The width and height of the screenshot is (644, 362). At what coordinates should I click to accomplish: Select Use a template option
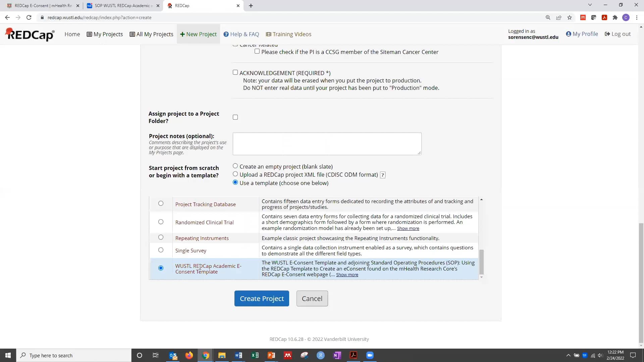(x=235, y=182)
